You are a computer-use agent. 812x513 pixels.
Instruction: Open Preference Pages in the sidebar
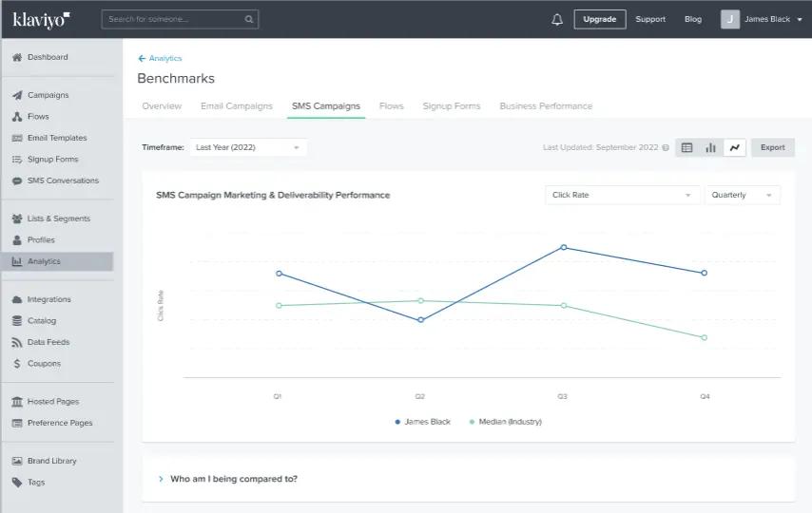pos(60,423)
